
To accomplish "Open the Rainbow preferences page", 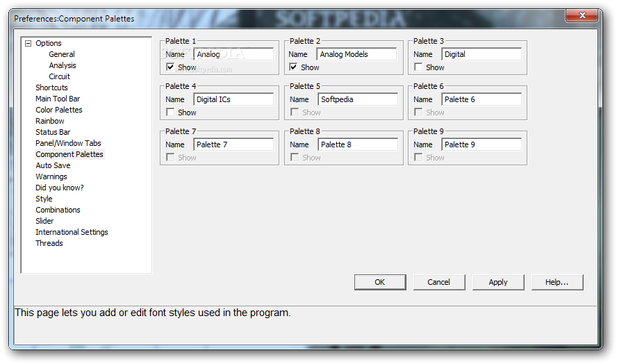I will pos(50,121).
